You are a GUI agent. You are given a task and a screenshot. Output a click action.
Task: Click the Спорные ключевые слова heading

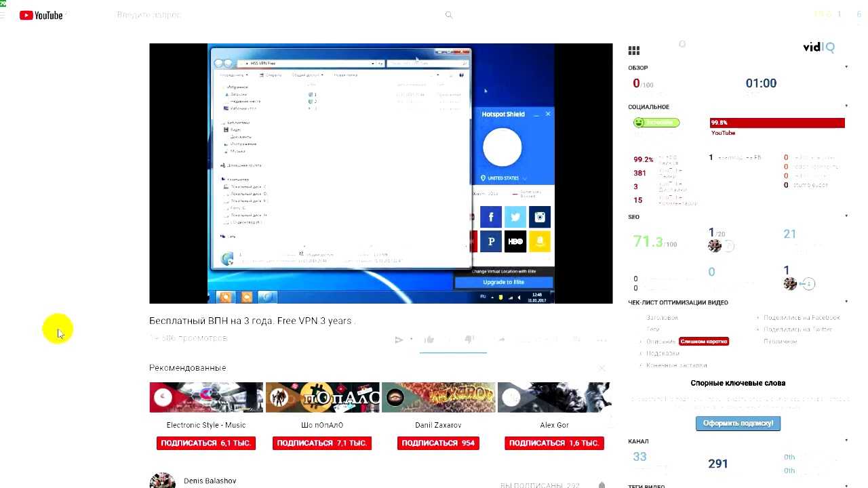738,383
